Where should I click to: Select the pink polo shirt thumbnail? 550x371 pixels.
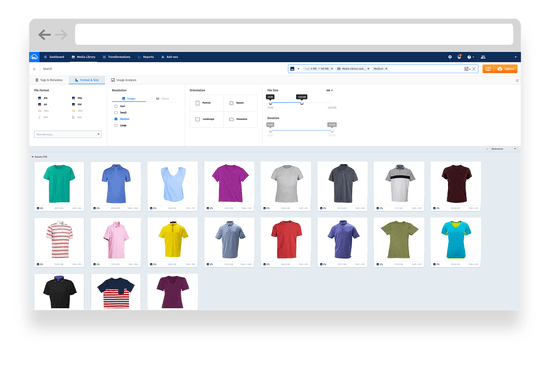pos(116,242)
